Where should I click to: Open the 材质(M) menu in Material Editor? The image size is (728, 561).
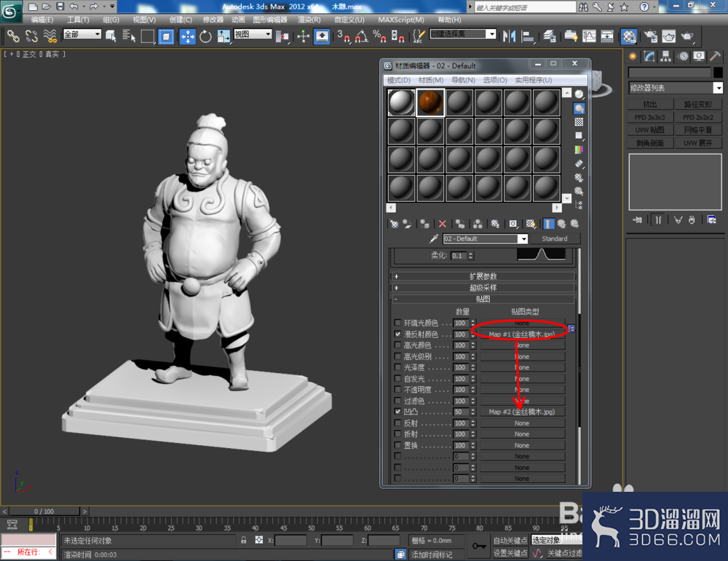431,80
